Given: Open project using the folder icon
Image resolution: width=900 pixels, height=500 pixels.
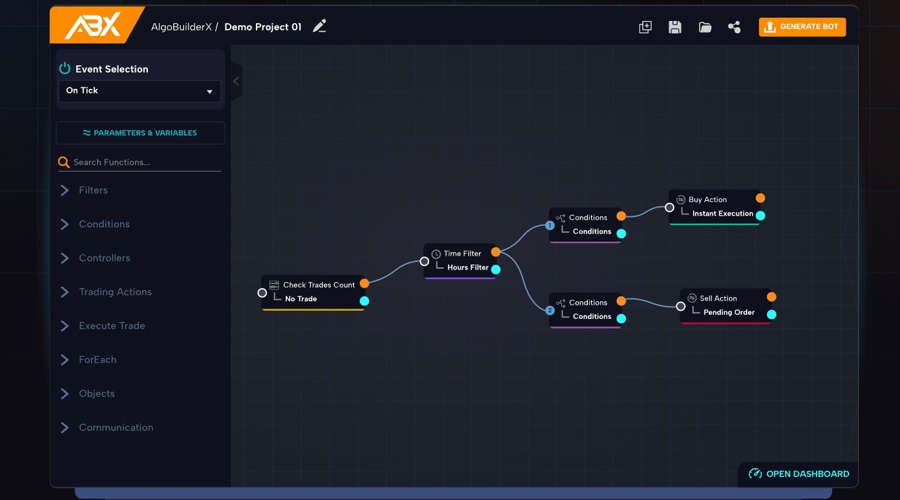Looking at the screenshot, I should 705,27.
